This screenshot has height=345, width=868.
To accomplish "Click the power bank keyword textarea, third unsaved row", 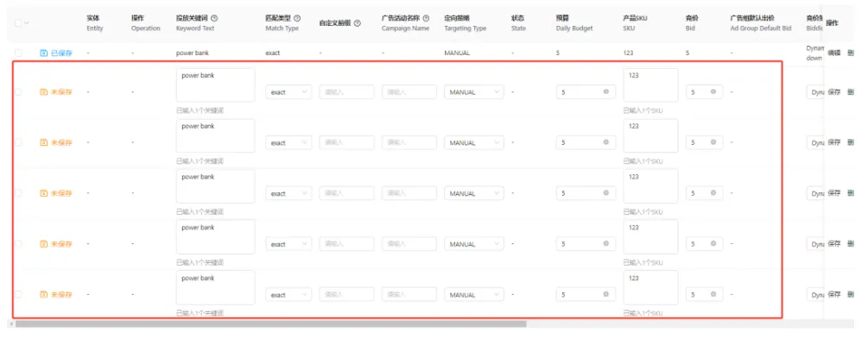I will [215, 186].
